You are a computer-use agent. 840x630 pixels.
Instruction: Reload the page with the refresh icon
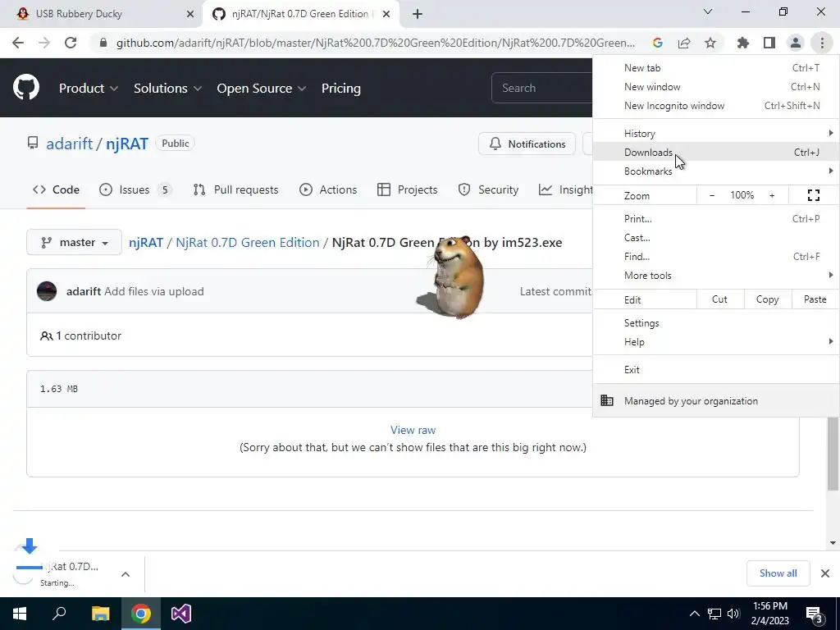click(71, 43)
